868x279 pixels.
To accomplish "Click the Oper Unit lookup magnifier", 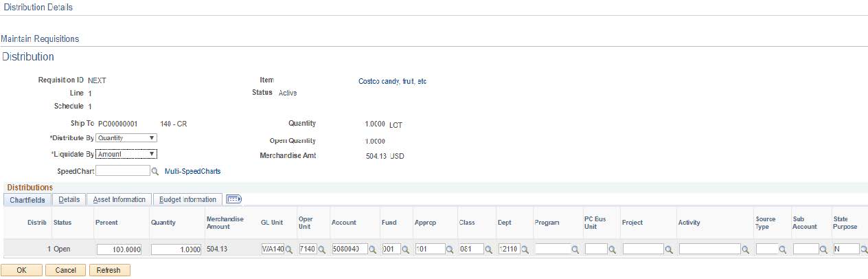I will coord(322,249).
